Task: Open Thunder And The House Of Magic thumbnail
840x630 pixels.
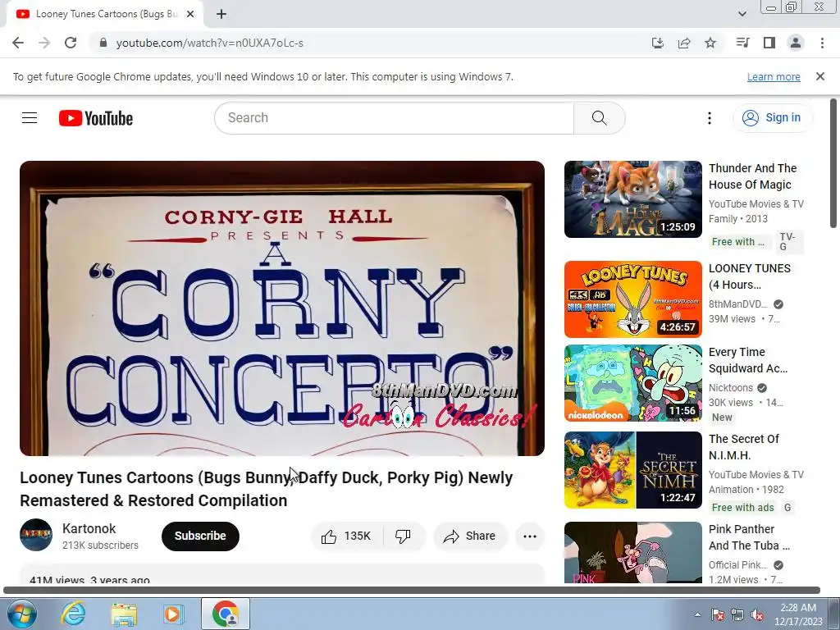Action: tap(632, 199)
